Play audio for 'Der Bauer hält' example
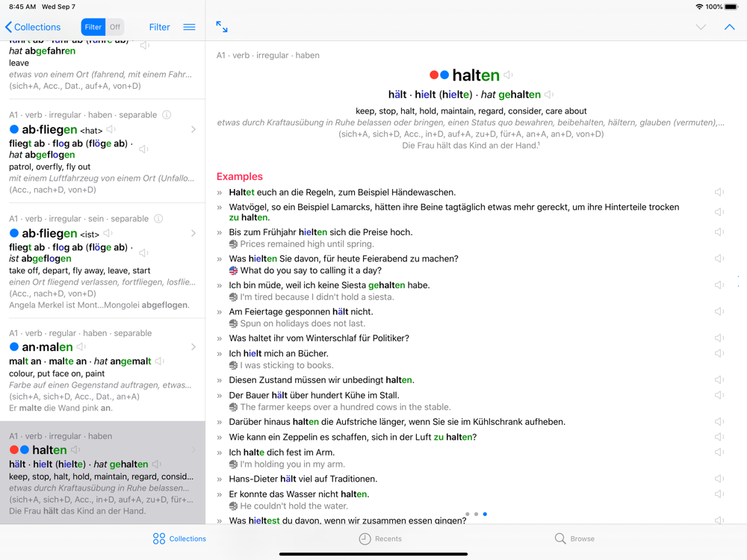 click(719, 395)
